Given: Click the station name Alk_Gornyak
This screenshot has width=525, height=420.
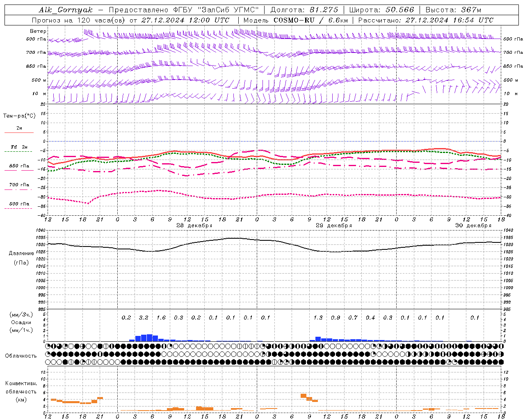Looking at the screenshot, I should point(66,10).
